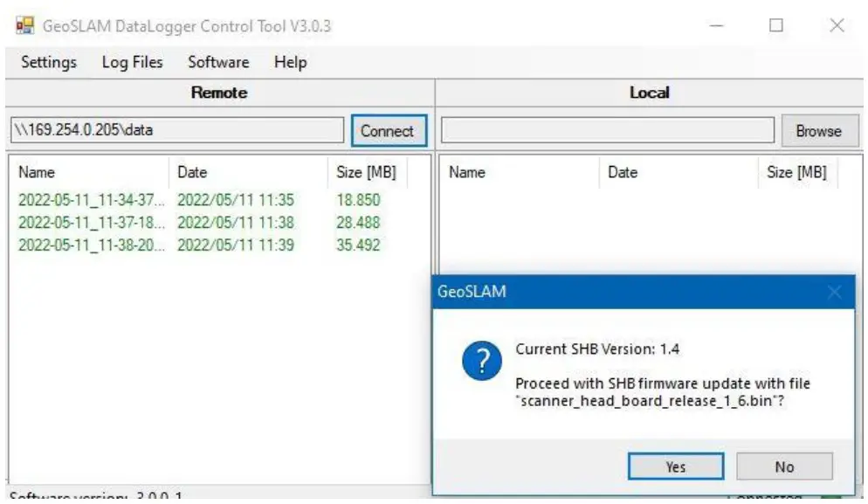Click the date 2022/05/11 11:35
The width and height of the screenshot is (868, 504).
pos(236,200)
